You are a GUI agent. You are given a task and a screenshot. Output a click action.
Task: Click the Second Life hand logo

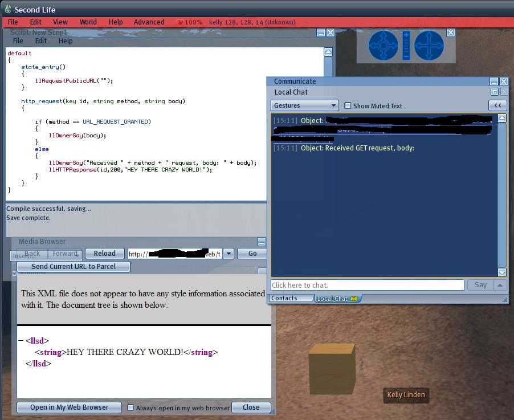click(x=8, y=9)
